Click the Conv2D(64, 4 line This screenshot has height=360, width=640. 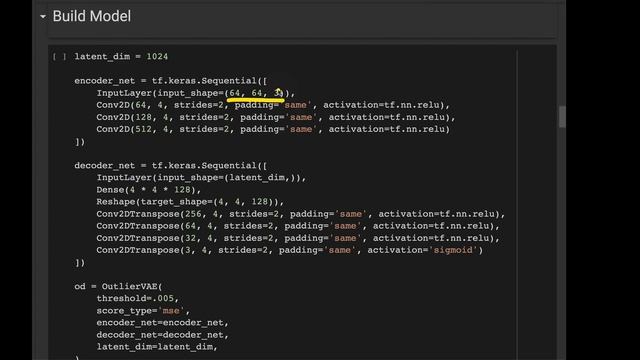point(273,105)
